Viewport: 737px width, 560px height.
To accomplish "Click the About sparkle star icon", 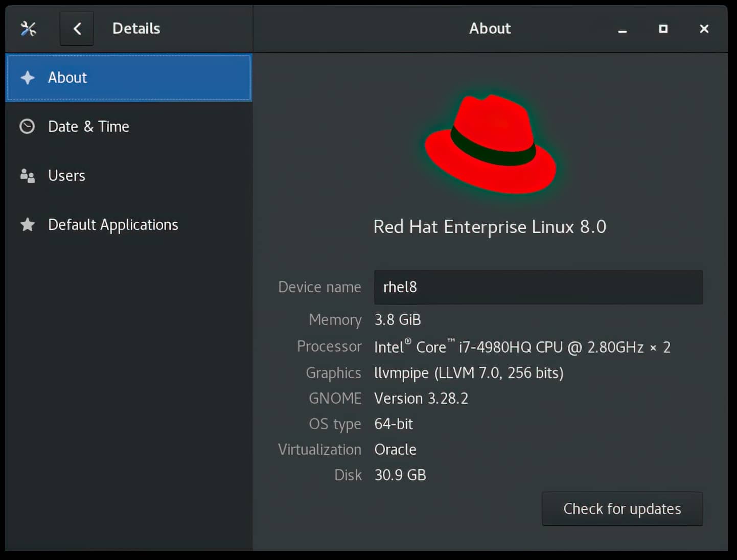I will click(x=28, y=78).
